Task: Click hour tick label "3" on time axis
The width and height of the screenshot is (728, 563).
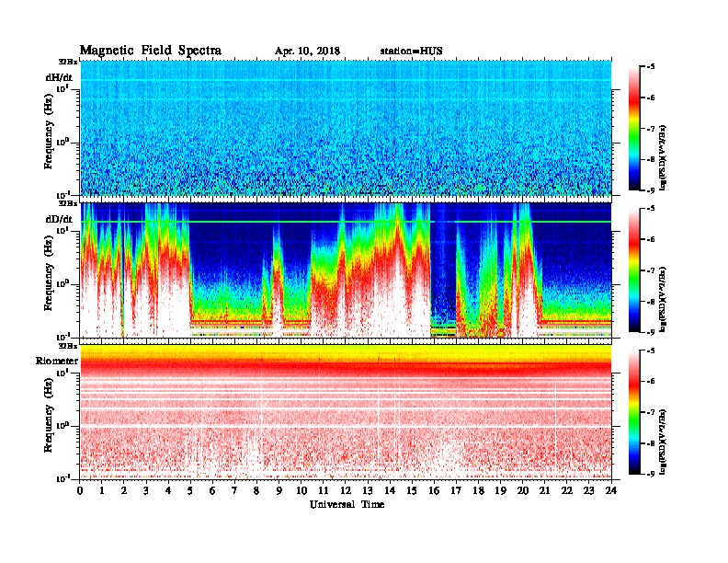Action: pyautogui.click(x=147, y=490)
